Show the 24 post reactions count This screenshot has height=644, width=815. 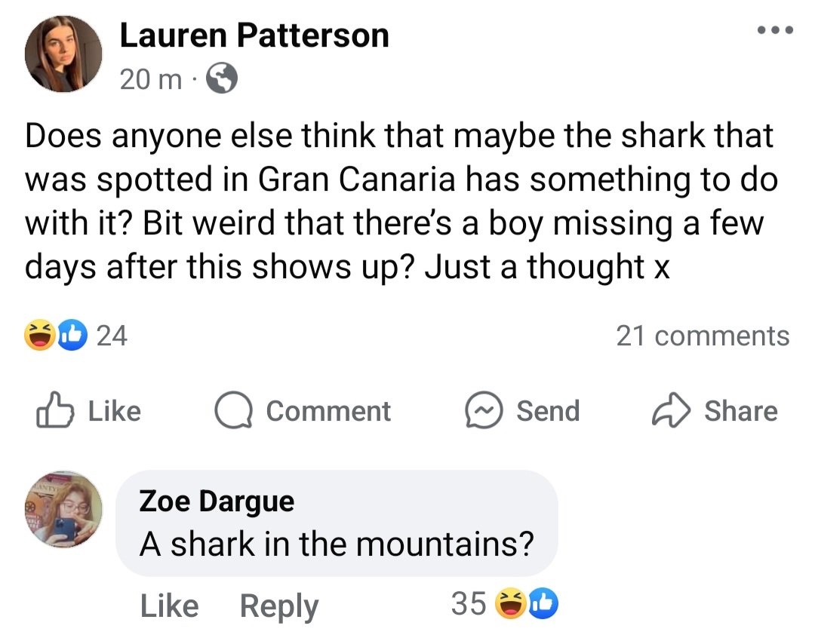(112, 335)
